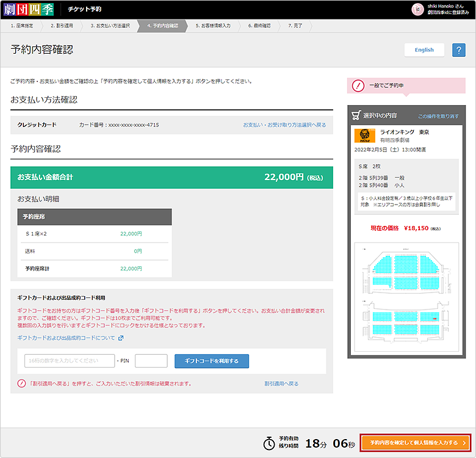Click the exclamation icon next to 一般でご予約中
Viewport: 476px width, 458px height.
(358, 85)
